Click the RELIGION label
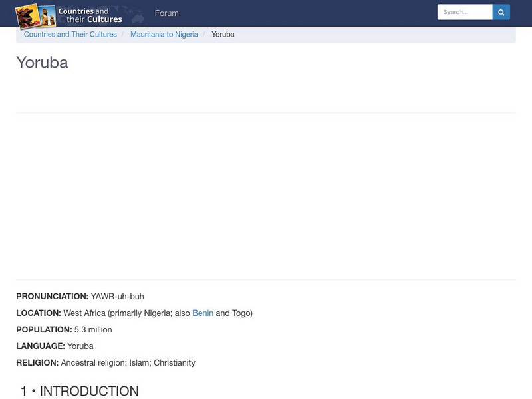This screenshot has width=532, height=399. coord(37,362)
